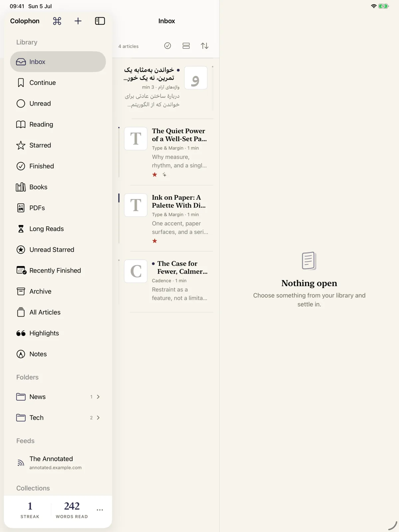399x532 pixels.
Task: Open Ink on Paper article
Action: [x=166, y=218]
